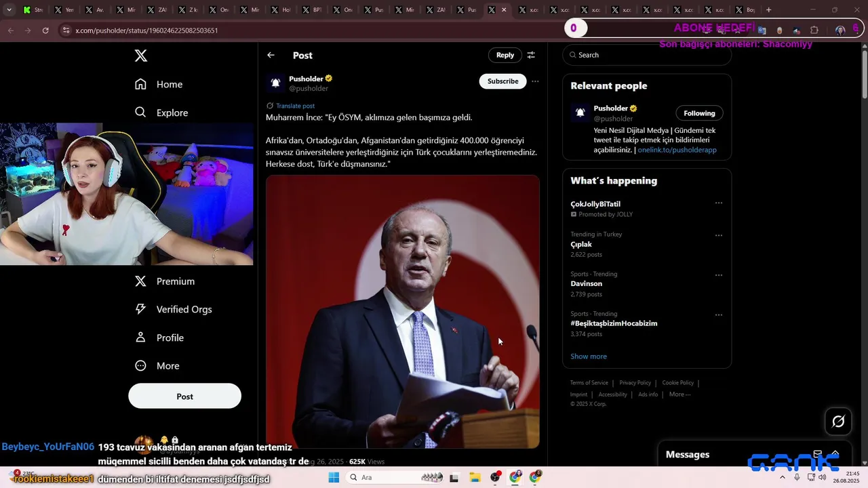Close the active X tab
Viewport: 868px width, 488px height.
click(504, 10)
